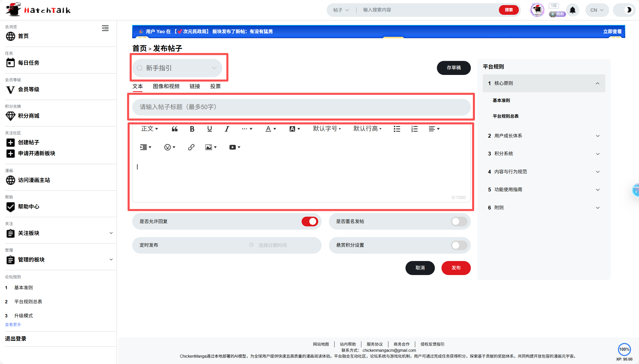Open the 新手指引 board dropdown
This screenshot has width=639, height=364.
click(x=177, y=68)
